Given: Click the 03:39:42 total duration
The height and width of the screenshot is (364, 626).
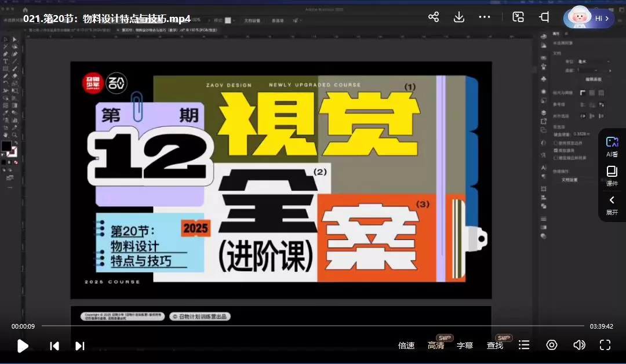Looking at the screenshot, I should pyautogui.click(x=601, y=326).
